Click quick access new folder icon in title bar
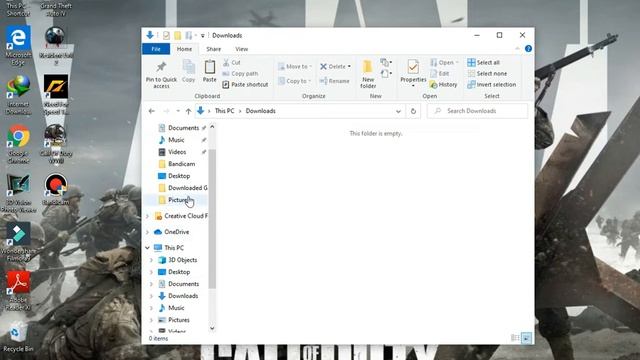Screen dimensions: 640x360 pyautogui.click(x=178, y=36)
